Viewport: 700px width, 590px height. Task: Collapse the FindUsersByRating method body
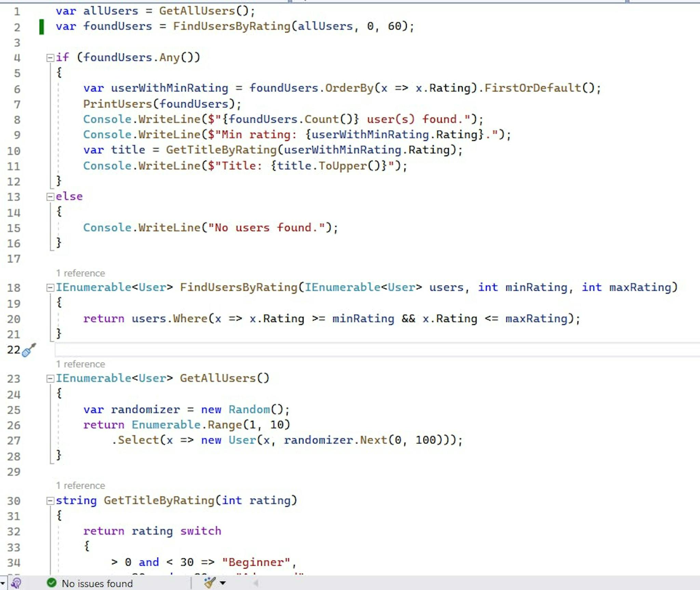pos(50,287)
